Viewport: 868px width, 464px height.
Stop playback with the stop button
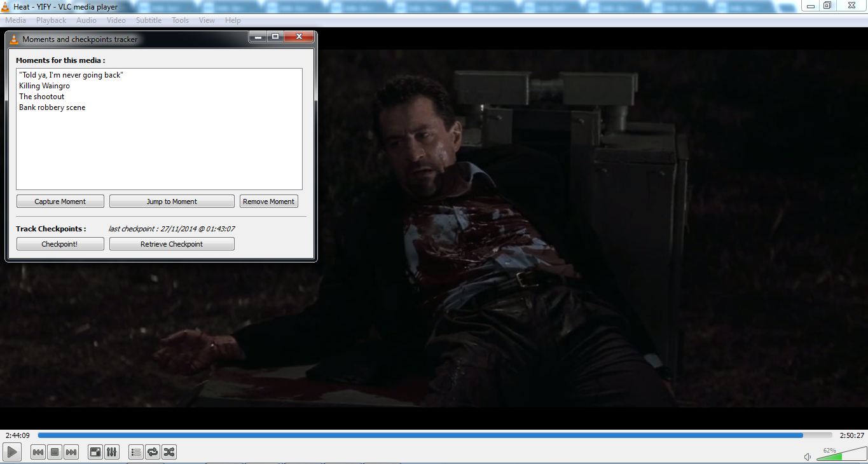pyautogui.click(x=55, y=452)
